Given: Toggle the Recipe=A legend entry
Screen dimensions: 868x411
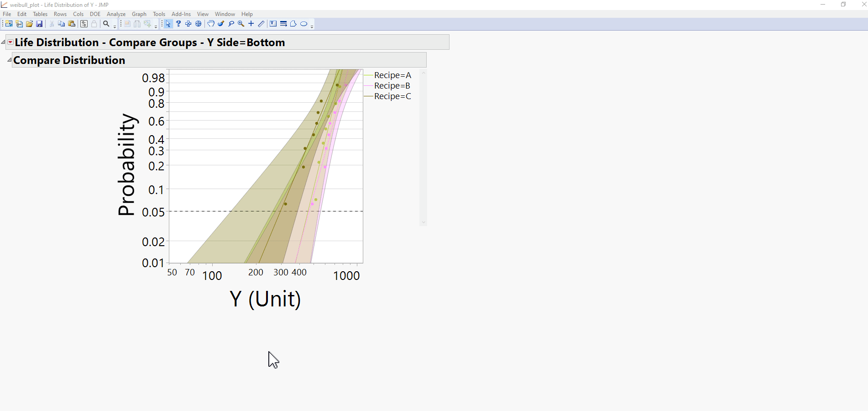Looking at the screenshot, I should tap(392, 75).
